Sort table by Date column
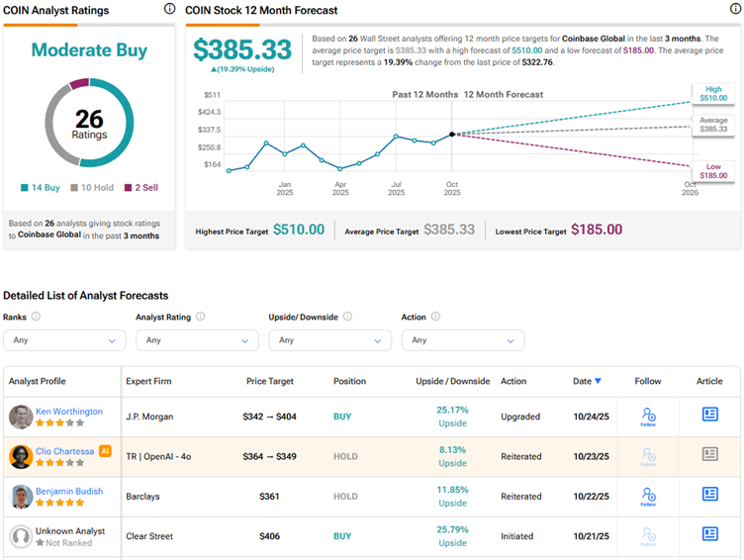744x560 pixels. click(587, 381)
